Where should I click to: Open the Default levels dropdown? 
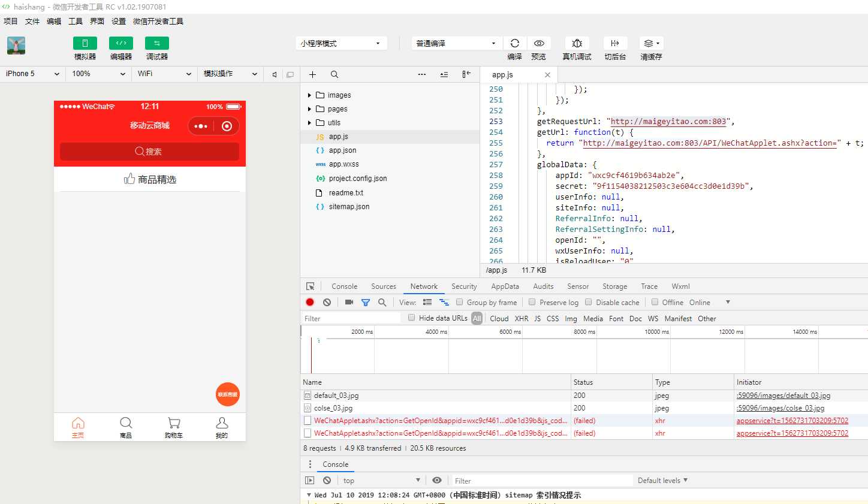pos(662,481)
